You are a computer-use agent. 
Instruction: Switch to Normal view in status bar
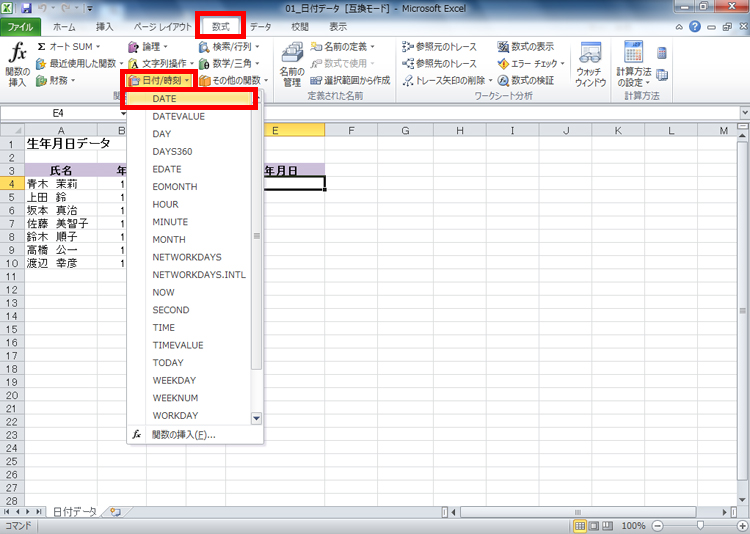click(x=579, y=526)
